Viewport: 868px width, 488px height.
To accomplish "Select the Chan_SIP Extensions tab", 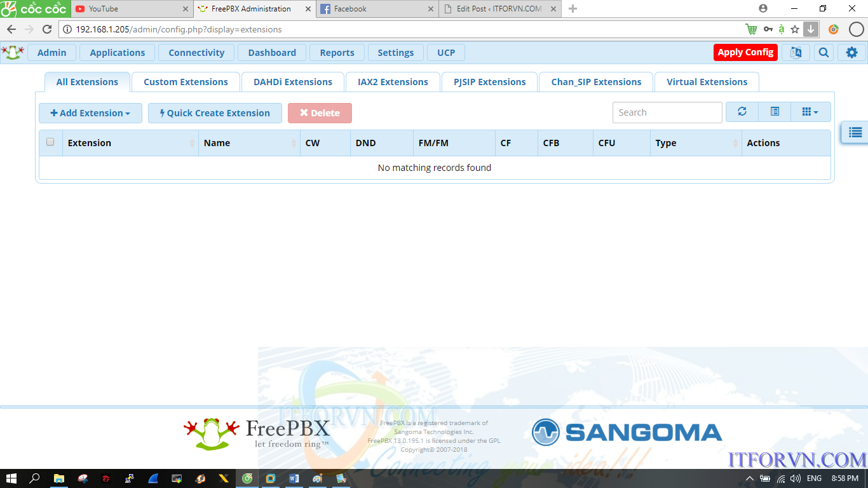I will [596, 82].
